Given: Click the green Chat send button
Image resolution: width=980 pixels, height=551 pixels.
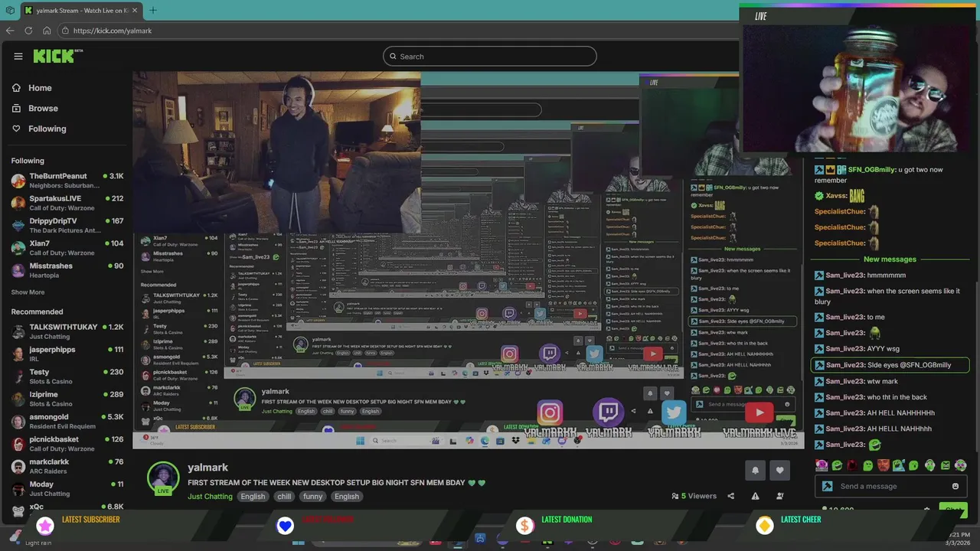Looking at the screenshot, I should coord(952,509).
